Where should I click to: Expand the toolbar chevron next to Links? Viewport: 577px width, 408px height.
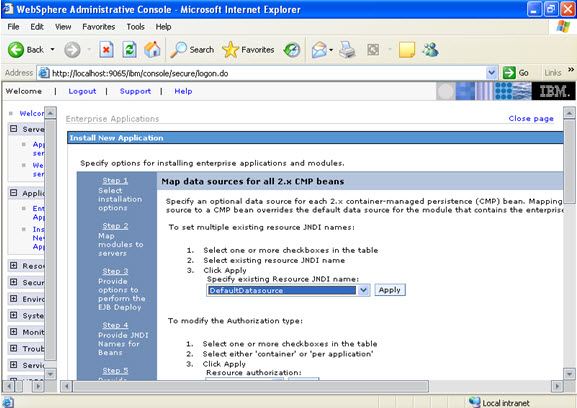[571, 69]
